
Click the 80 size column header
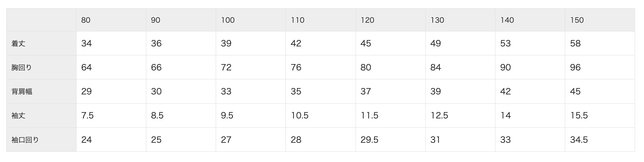(111, 20)
